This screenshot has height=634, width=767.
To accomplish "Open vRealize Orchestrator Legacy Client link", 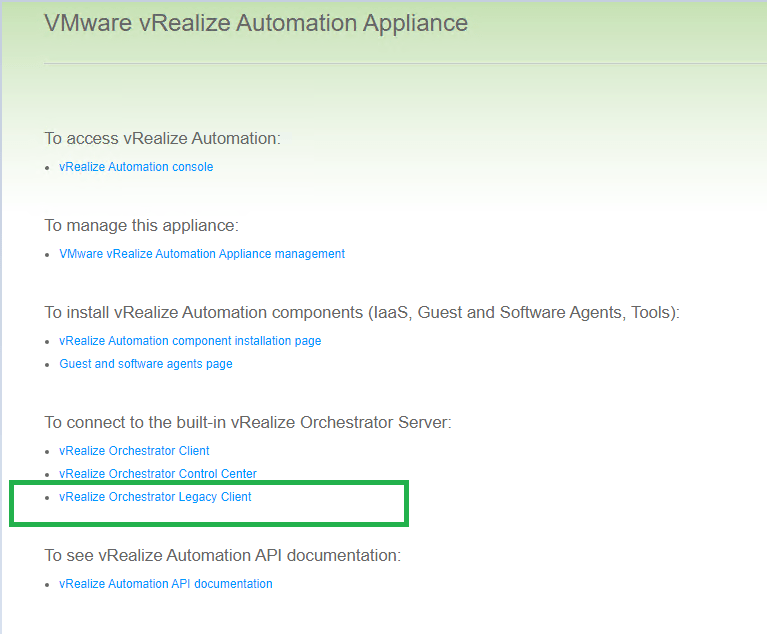I will click(x=155, y=497).
